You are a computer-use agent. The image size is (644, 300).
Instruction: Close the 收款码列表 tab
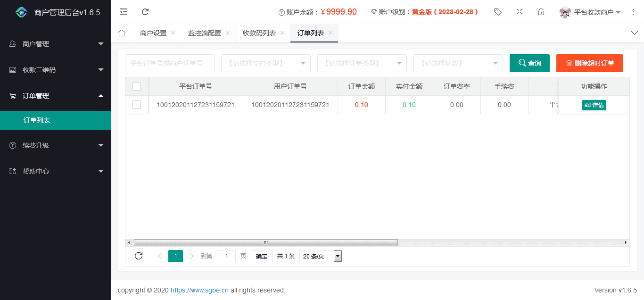282,33
